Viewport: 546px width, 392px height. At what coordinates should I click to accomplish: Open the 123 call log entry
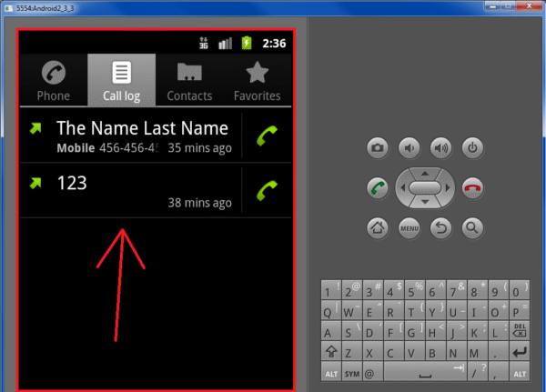pos(130,190)
